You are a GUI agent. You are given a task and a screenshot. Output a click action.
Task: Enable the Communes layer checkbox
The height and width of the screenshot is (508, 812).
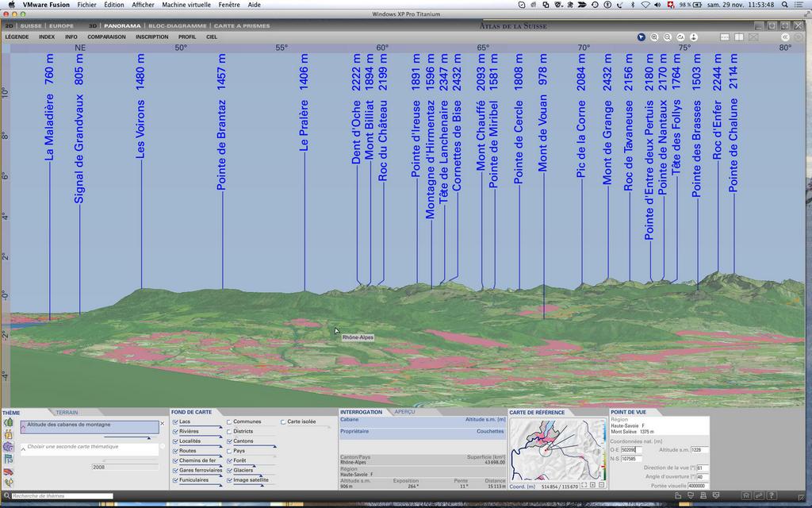coord(229,421)
